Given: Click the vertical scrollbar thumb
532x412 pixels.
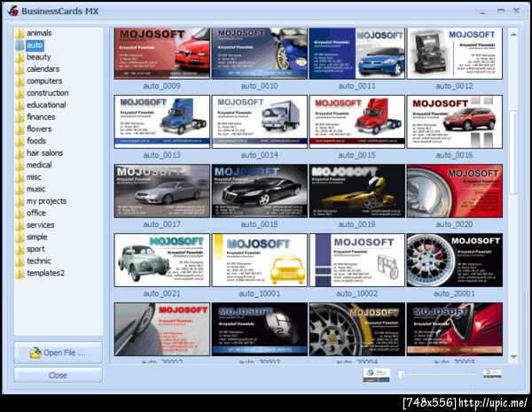Looking at the screenshot, I should [x=513, y=152].
